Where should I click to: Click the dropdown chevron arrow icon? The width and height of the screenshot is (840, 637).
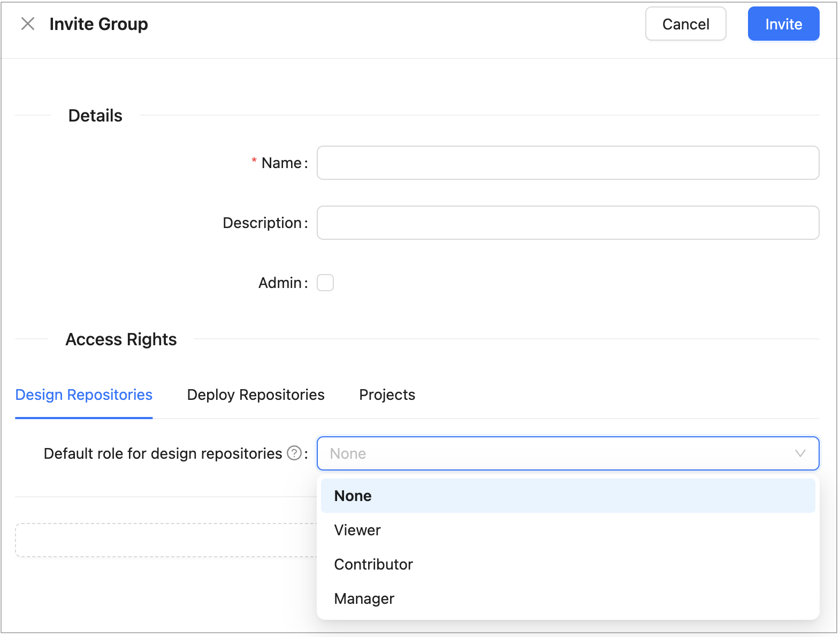pos(800,453)
